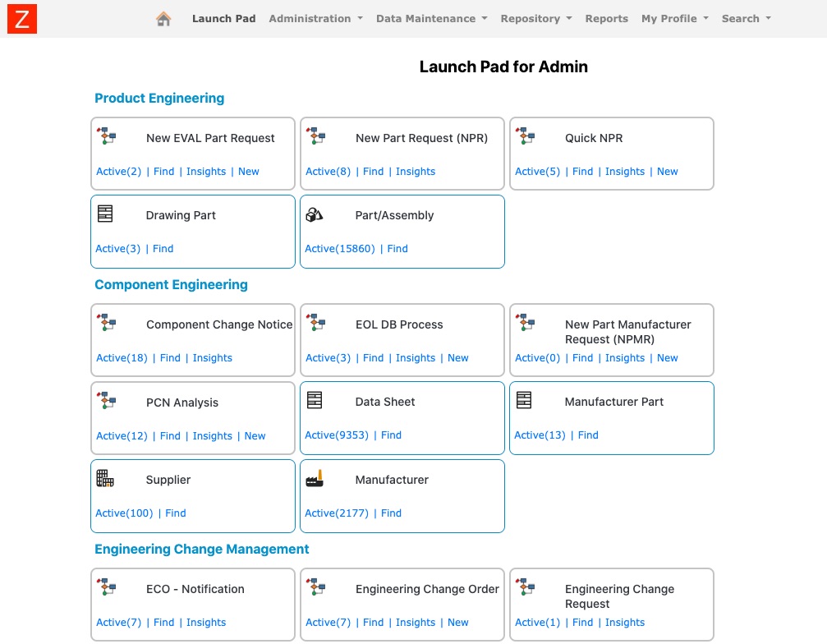Screen dimensions: 827x644
Task: Click the Manufacturer Part document icon
Action: click(524, 400)
